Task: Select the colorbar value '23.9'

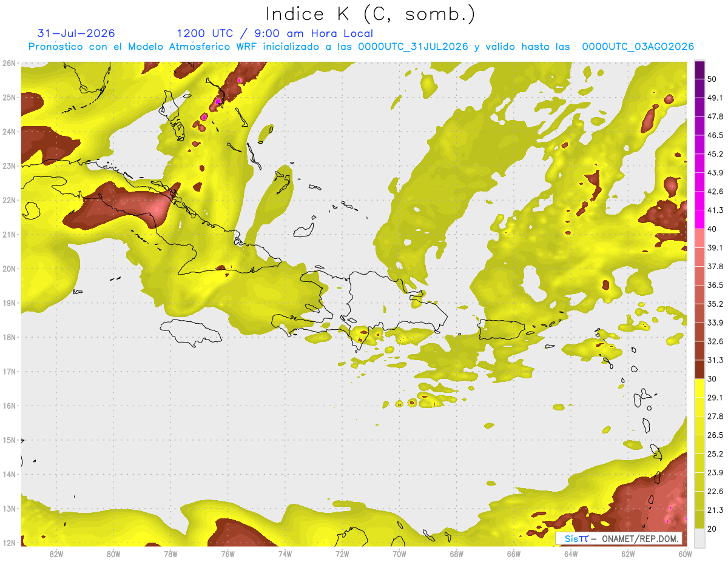Action: click(715, 472)
